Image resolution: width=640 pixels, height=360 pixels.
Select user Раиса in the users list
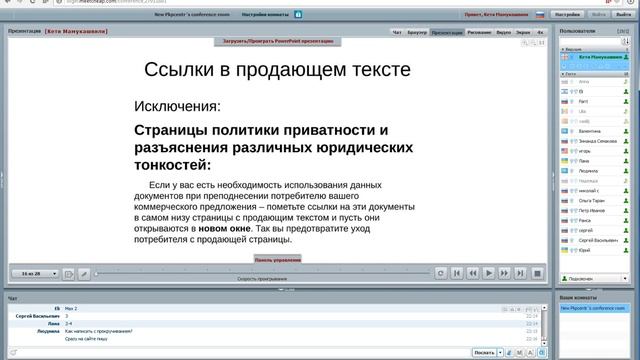click(x=595, y=220)
